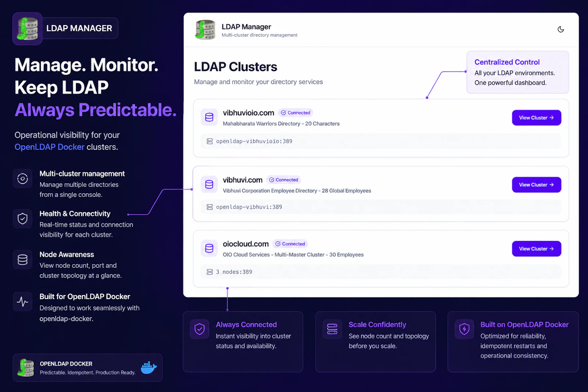Click the Scale Confidently server icon
The image size is (588, 392).
332,329
